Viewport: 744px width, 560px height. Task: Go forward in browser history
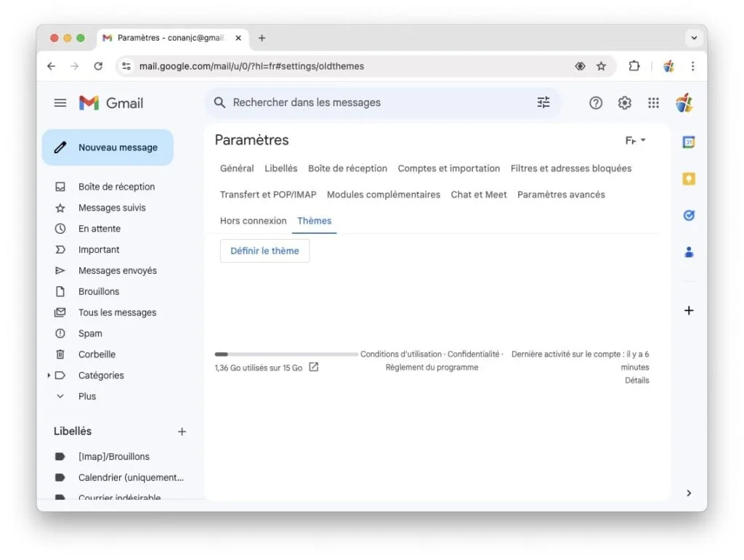click(x=75, y=66)
